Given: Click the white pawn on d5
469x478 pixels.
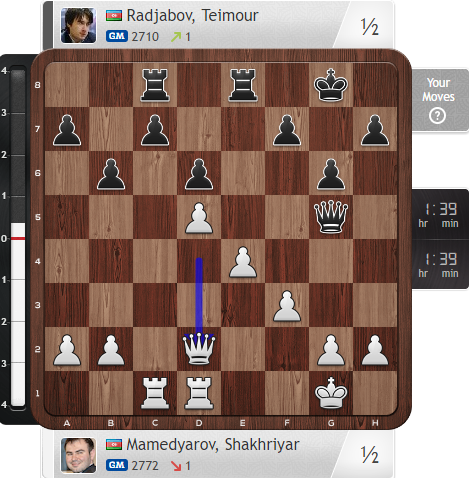Looking at the screenshot, I should coord(199,217).
